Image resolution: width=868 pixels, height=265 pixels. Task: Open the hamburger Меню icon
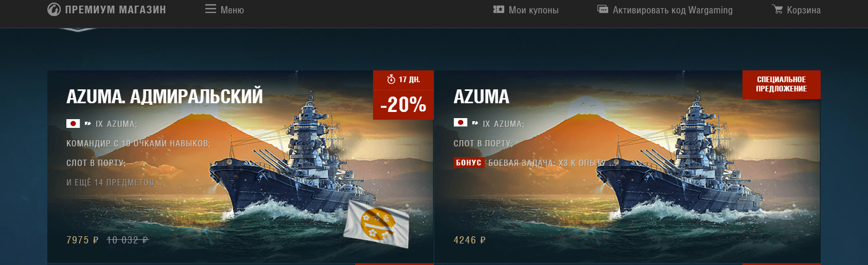[x=210, y=9]
